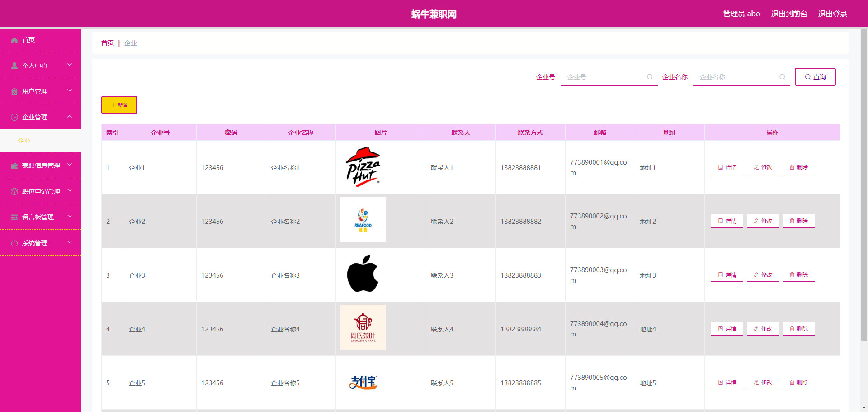Click 删除 for 企业4
868x412 pixels.
point(798,329)
